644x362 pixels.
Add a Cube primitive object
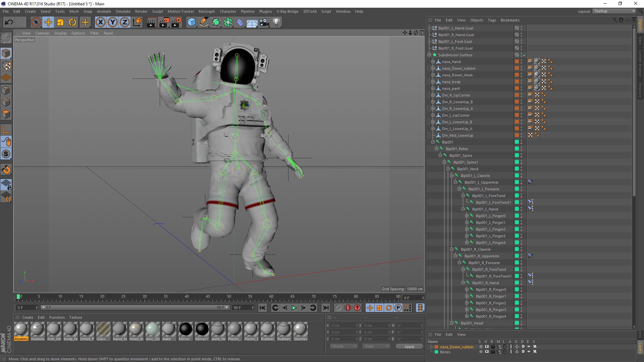point(192,22)
